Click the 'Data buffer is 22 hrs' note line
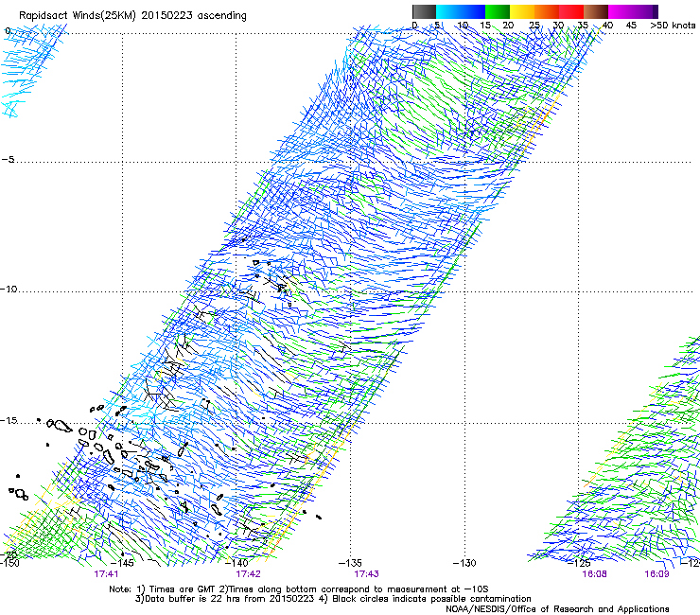Screen dimensions: 700x615 (333, 599)
